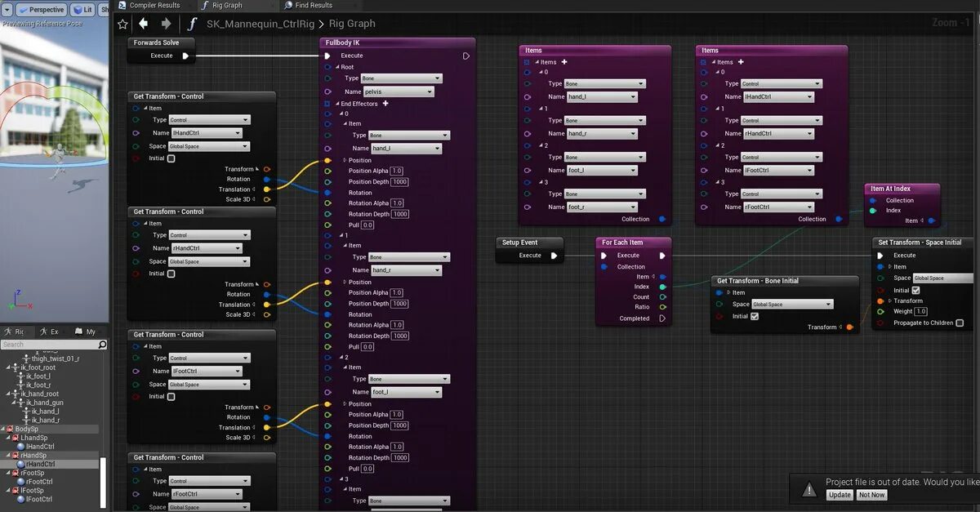The image size is (980, 512).
Task: Click the hierarchy Search field
Action: click(49, 345)
